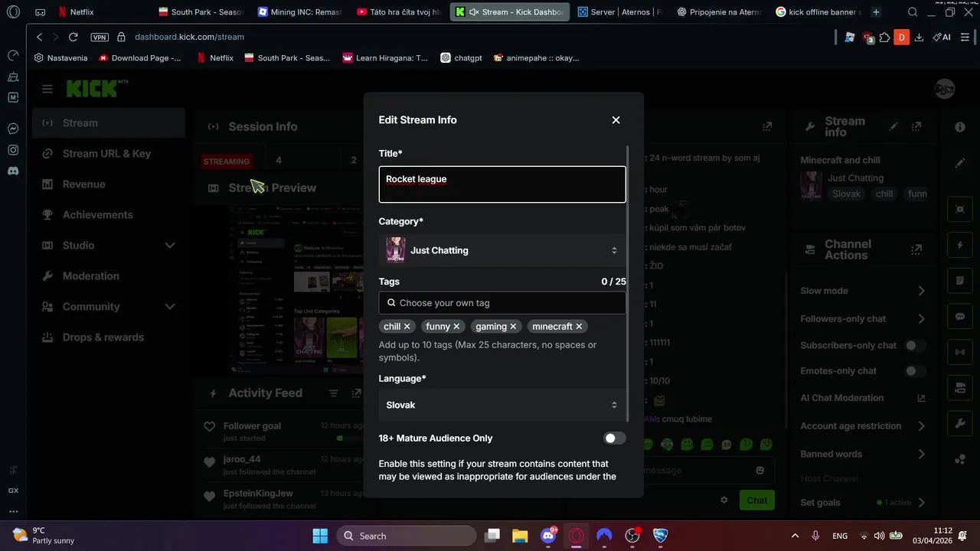The width and height of the screenshot is (980, 551).
Task: Open the Kick hamburger menu
Action: click(47, 89)
